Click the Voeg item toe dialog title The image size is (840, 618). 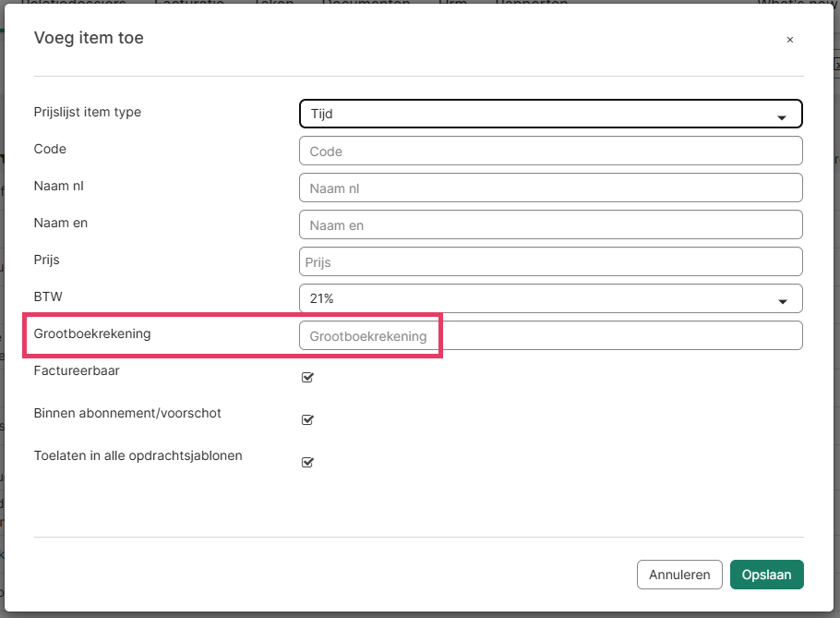(x=89, y=38)
